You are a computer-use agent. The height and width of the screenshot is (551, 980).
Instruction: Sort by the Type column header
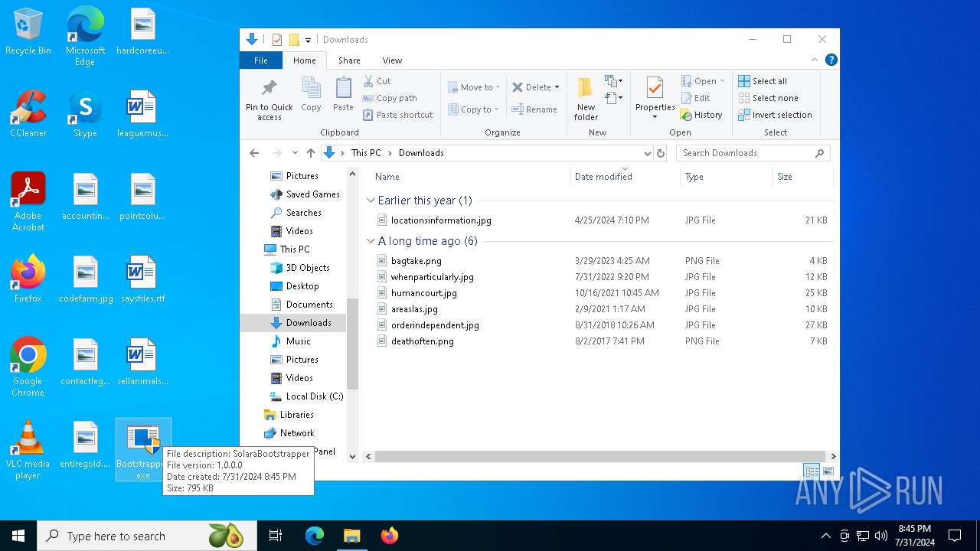click(694, 177)
